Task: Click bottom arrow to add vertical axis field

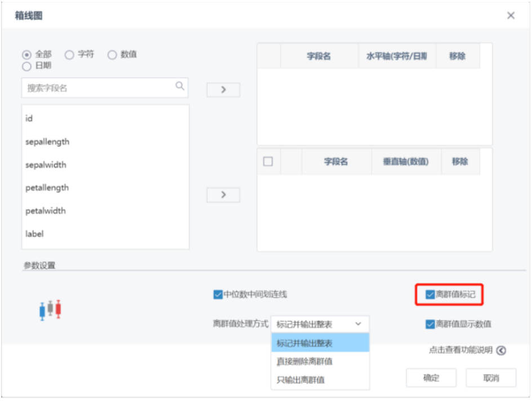Action: tap(223, 195)
